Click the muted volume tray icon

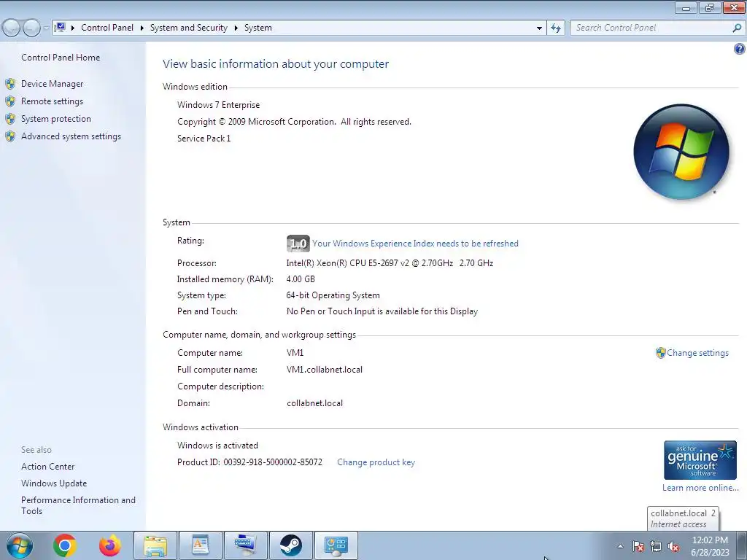[673, 547]
